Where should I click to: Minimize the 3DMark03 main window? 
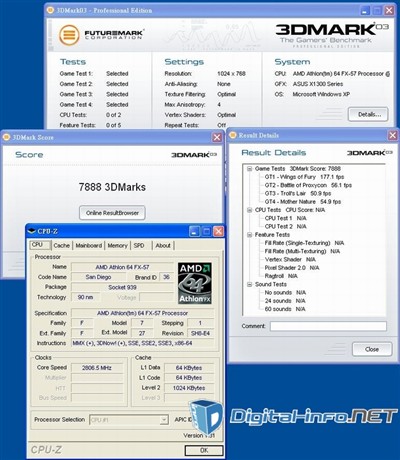pyautogui.click(x=365, y=10)
